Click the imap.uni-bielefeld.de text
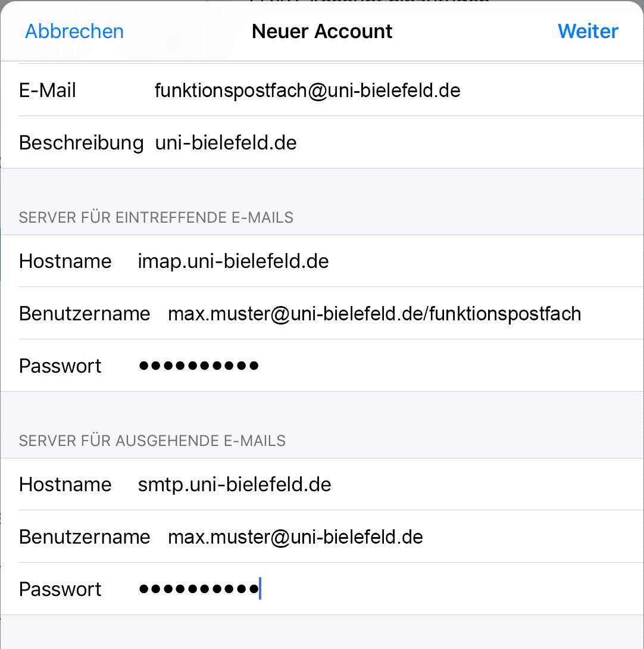This screenshot has width=644, height=649. (233, 261)
